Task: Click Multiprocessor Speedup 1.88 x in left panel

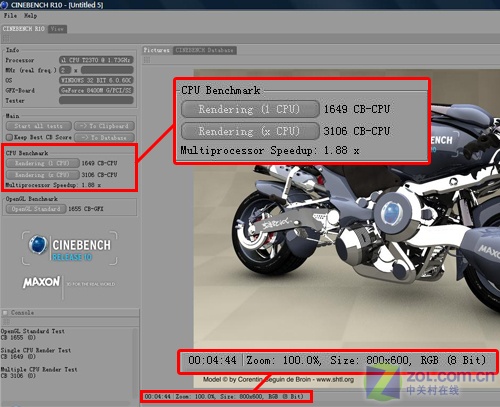Action: (x=53, y=185)
